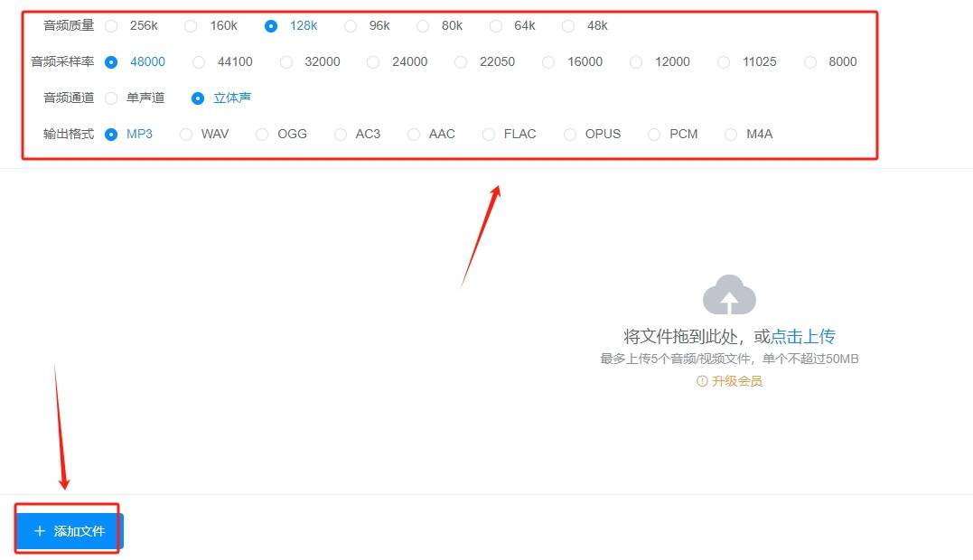The image size is (973, 560).
Task: Pick OGG output format
Action: coord(262,134)
